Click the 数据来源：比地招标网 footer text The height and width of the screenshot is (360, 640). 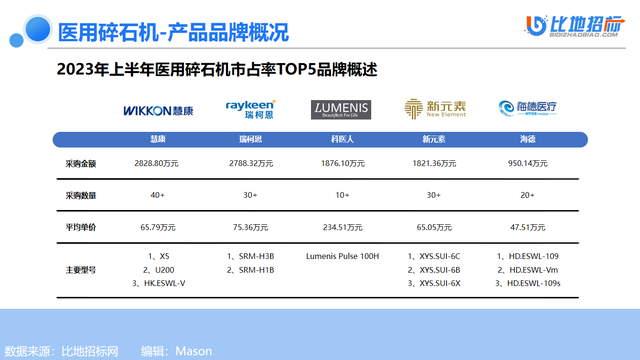62,351
